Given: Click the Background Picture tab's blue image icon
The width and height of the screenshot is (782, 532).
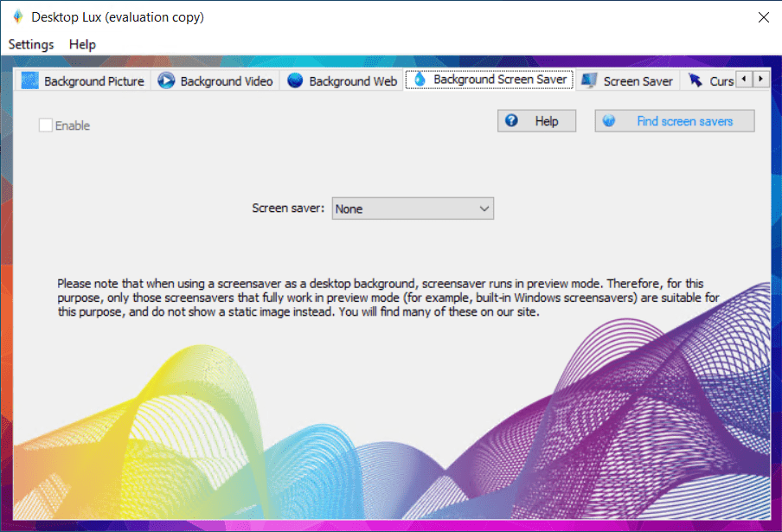Looking at the screenshot, I should [x=30, y=80].
